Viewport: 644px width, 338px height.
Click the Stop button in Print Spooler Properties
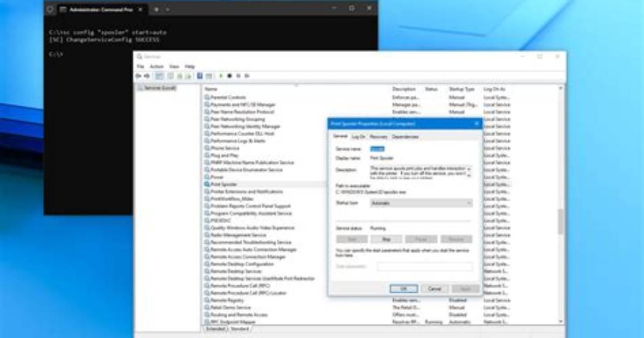(x=386, y=239)
